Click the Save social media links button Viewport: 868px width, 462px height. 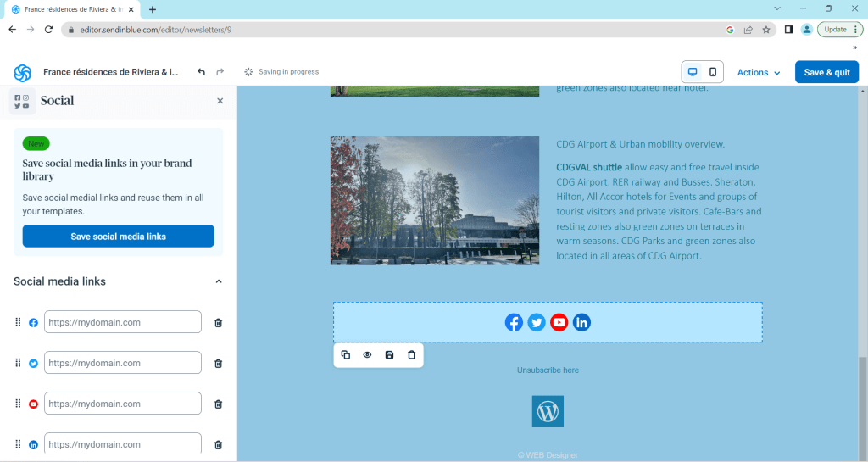pos(118,237)
